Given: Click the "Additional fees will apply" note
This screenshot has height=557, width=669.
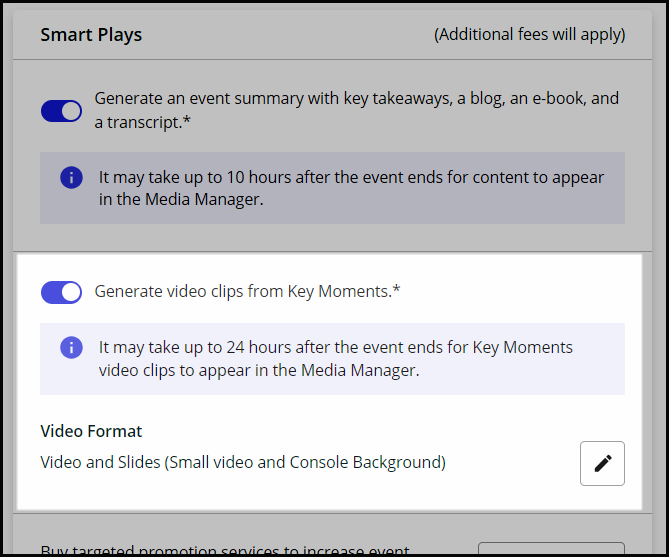Looking at the screenshot, I should pyautogui.click(x=529, y=35).
